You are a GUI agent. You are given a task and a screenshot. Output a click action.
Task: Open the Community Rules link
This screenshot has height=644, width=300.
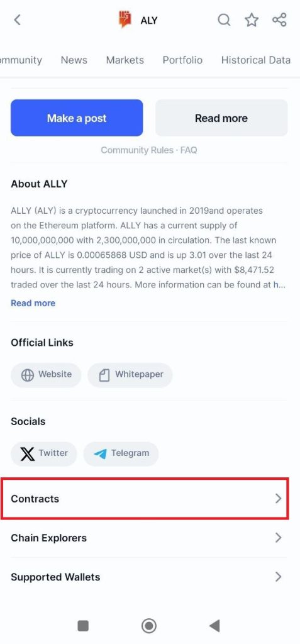click(x=137, y=150)
